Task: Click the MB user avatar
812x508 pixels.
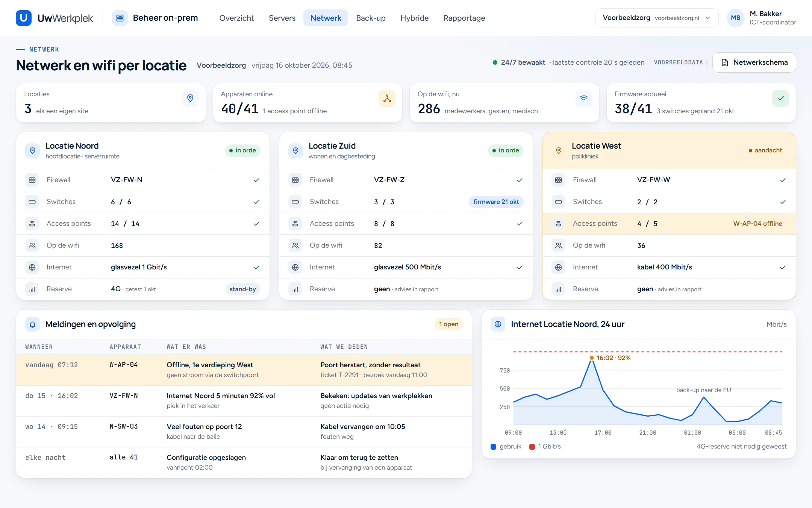Action: pyautogui.click(x=735, y=18)
